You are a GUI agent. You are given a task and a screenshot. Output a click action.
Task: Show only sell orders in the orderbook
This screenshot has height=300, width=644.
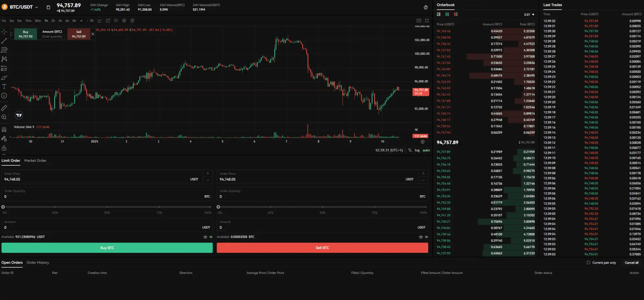pyautogui.click(x=456, y=14)
